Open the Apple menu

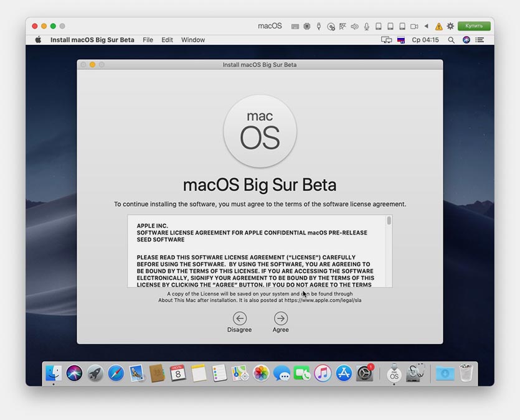(x=38, y=40)
